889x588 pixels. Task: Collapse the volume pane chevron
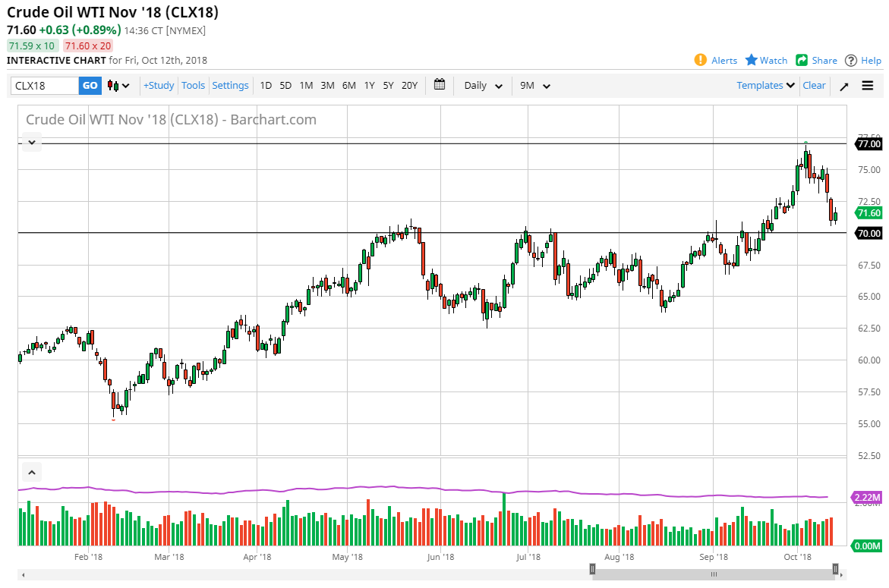(x=32, y=473)
